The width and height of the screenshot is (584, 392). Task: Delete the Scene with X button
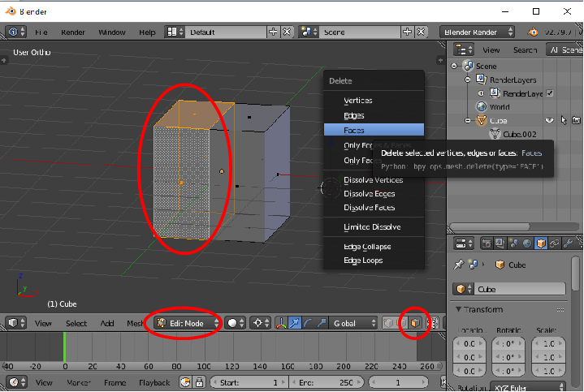coord(421,32)
